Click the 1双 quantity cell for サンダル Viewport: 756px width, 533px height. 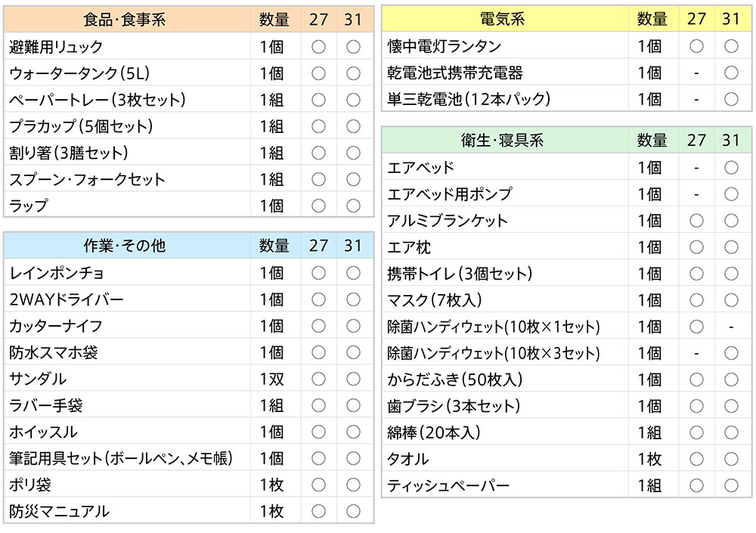pos(271,379)
